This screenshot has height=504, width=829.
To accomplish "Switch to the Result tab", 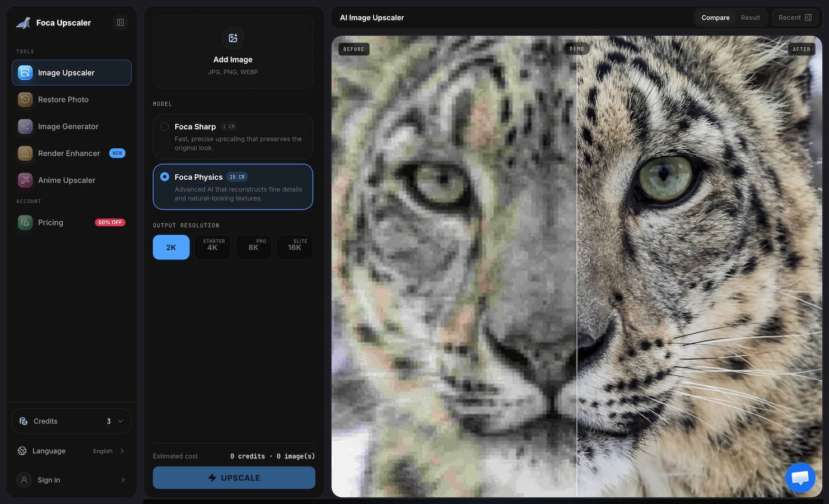I will point(751,17).
